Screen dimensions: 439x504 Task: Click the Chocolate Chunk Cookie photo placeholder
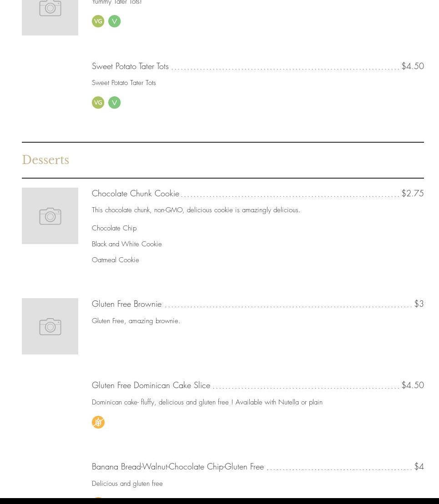(x=50, y=216)
